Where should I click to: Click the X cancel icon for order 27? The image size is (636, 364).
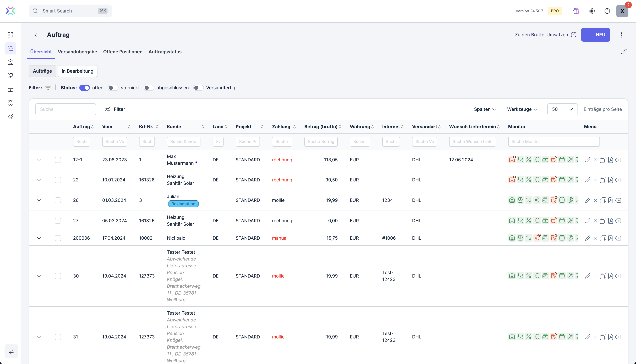[595, 221]
